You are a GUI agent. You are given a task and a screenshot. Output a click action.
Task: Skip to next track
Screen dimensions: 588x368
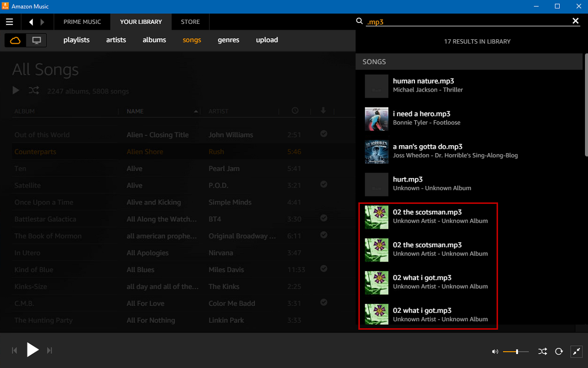point(50,351)
